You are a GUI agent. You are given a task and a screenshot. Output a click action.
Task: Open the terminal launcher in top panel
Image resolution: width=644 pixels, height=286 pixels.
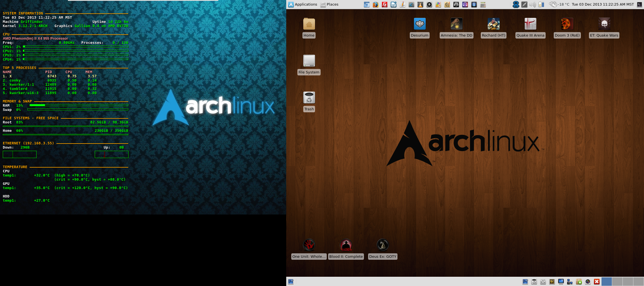pyautogui.click(x=640, y=4)
